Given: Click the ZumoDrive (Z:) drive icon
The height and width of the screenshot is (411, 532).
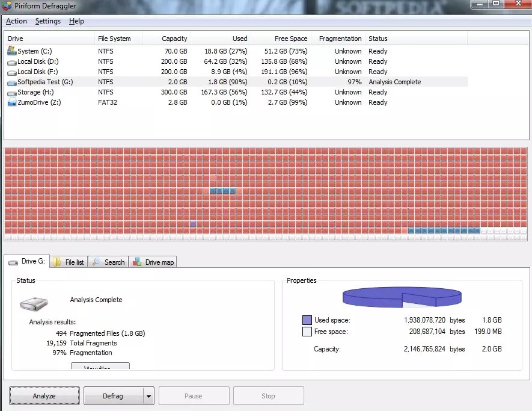Looking at the screenshot, I should click(x=12, y=102).
